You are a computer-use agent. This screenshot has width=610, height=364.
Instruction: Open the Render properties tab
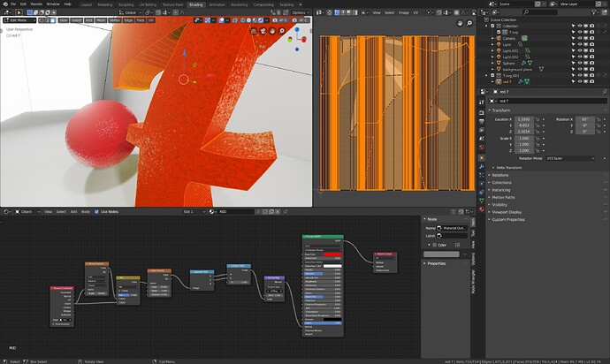[482, 112]
